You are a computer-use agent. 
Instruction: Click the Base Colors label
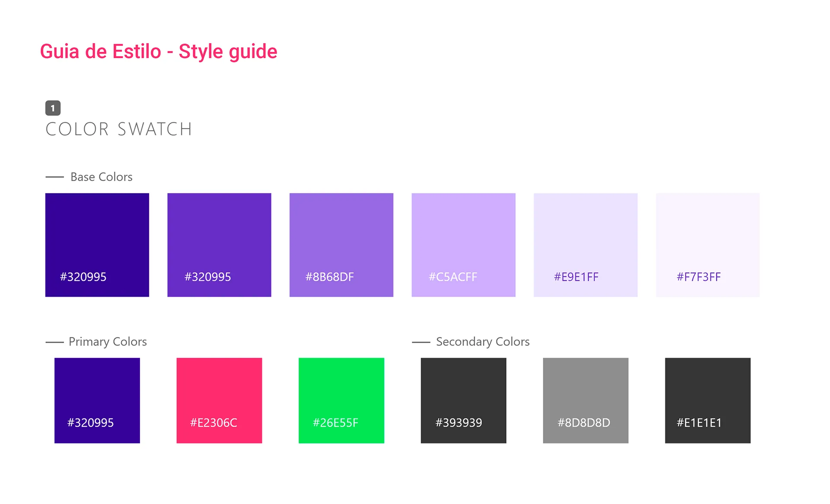[101, 177]
